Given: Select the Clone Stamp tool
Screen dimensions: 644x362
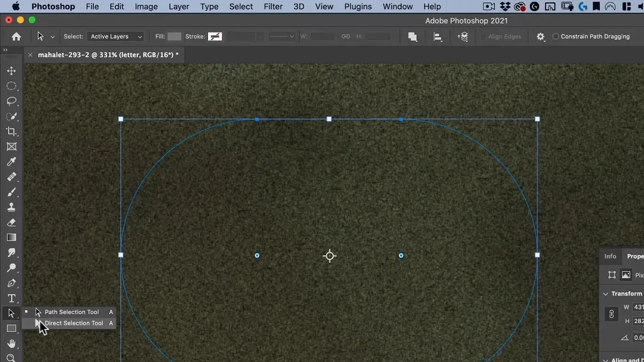Looking at the screenshot, I should click(11, 207).
